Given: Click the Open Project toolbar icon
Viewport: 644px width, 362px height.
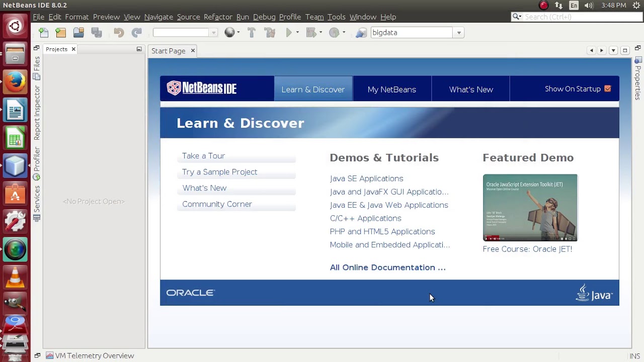Looking at the screenshot, I should (x=78, y=33).
